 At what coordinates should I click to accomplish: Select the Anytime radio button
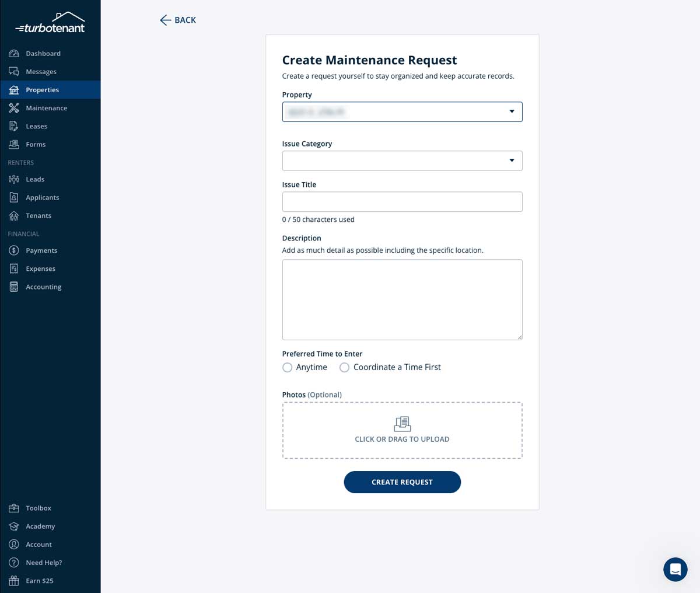click(287, 367)
